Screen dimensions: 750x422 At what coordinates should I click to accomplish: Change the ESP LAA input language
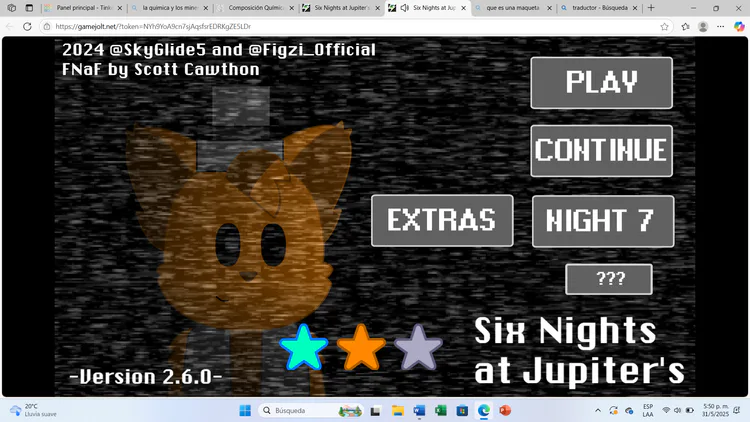click(x=648, y=411)
